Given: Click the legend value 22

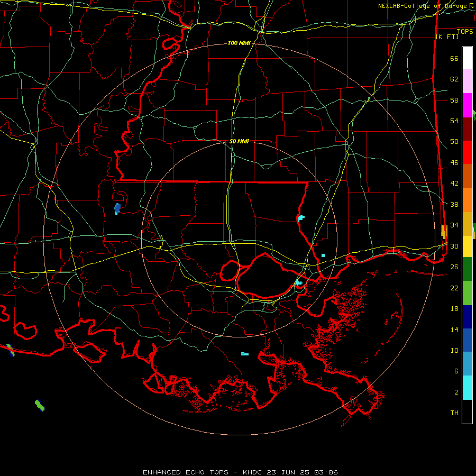Looking at the screenshot, I should pyautogui.click(x=454, y=288).
